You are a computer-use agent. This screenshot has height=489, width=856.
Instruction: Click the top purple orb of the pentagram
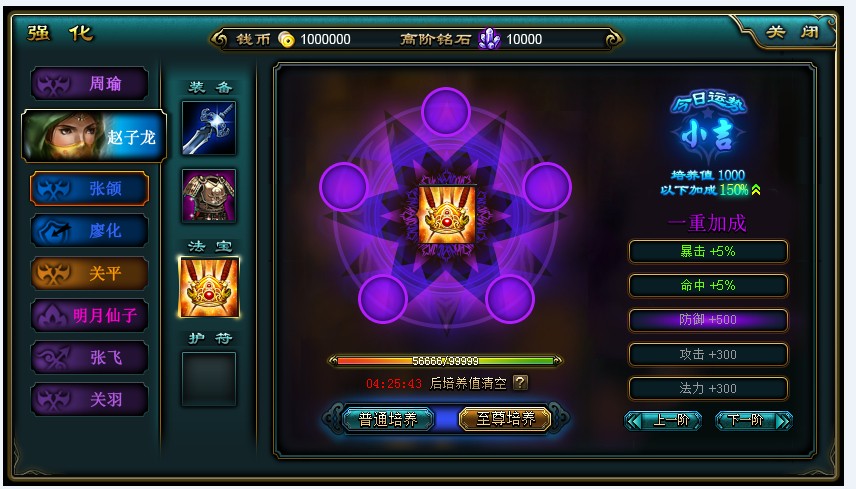pos(446,112)
